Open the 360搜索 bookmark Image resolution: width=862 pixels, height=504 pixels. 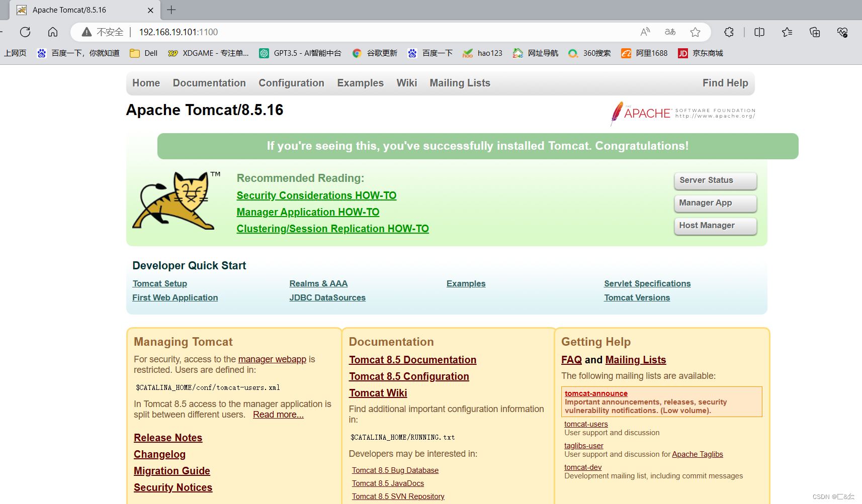click(589, 53)
